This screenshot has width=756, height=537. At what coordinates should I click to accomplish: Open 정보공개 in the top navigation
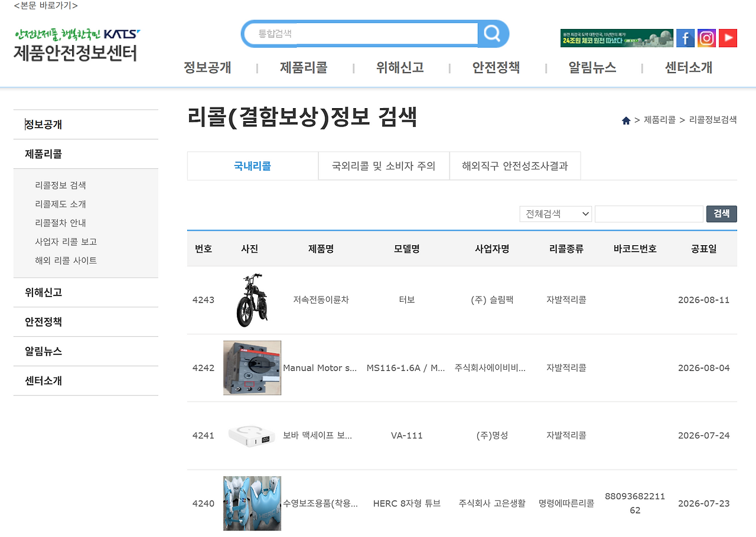click(x=207, y=67)
